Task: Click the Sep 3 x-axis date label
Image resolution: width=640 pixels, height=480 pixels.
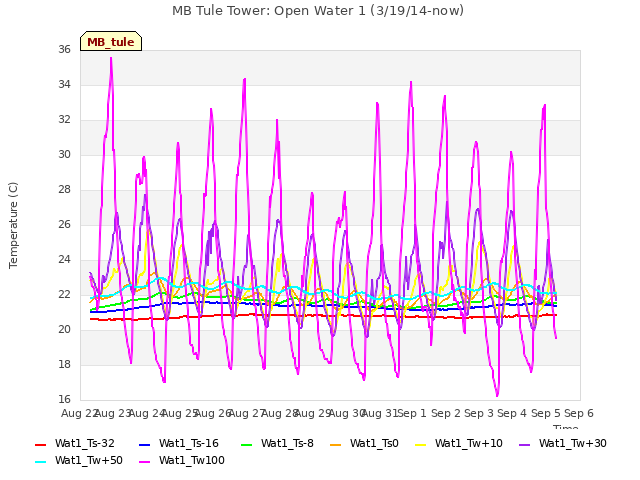Action: [479, 413]
